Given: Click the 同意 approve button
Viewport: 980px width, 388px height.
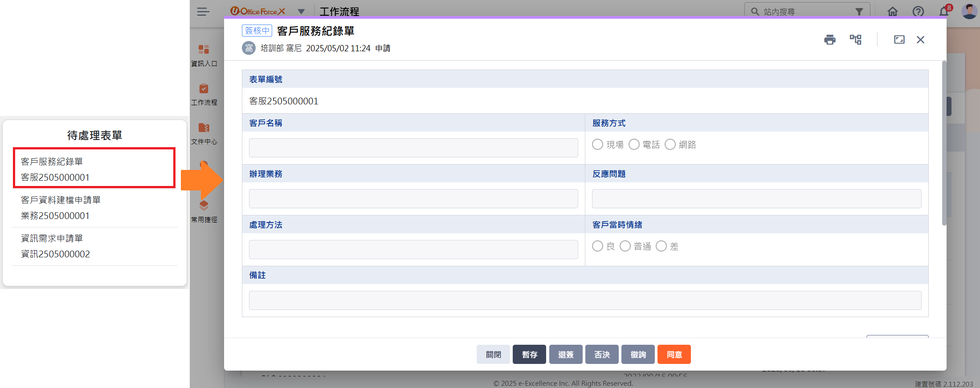Looking at the screenshot, I should (674, 355).
